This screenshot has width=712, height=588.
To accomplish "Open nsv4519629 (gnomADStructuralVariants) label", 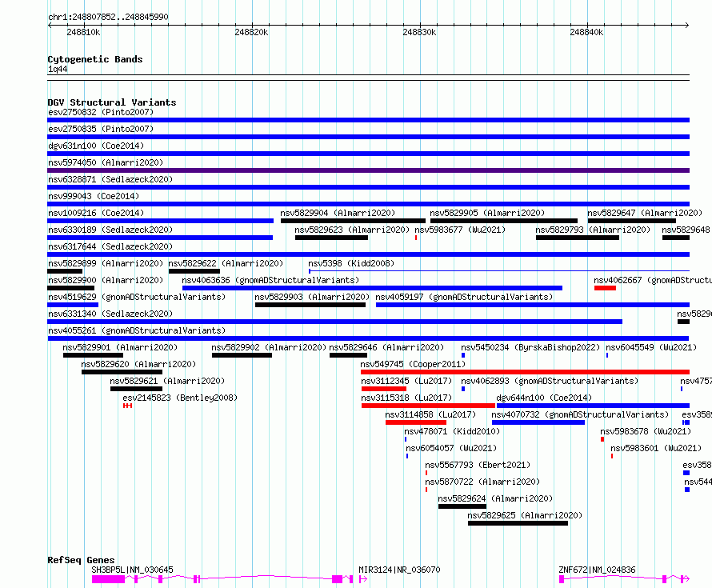I will [x=137, y=297].
